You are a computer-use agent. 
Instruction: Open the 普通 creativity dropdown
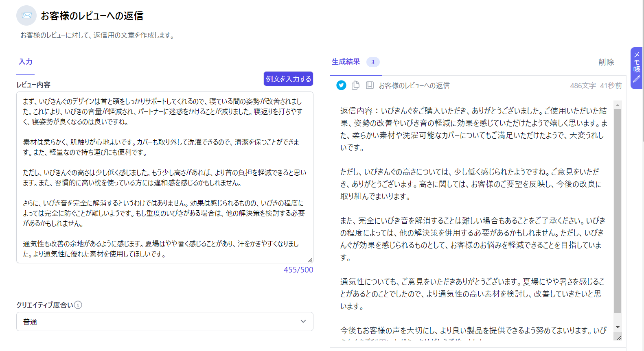tap(165, 321)
